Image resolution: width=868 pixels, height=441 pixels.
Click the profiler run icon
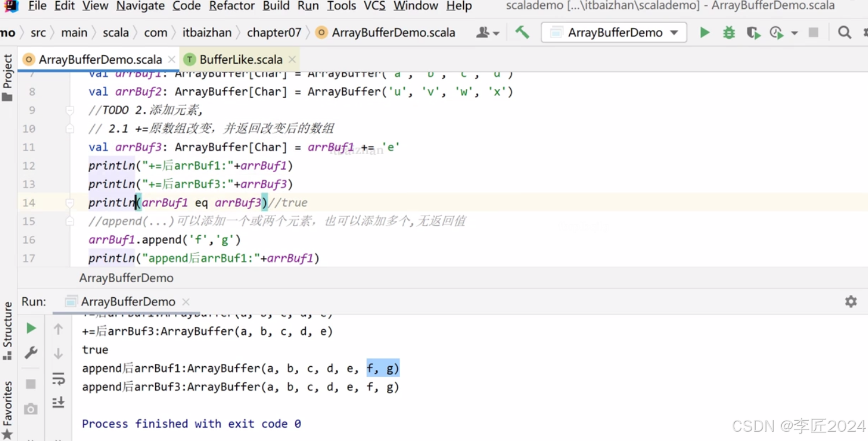tap(776, 32)
